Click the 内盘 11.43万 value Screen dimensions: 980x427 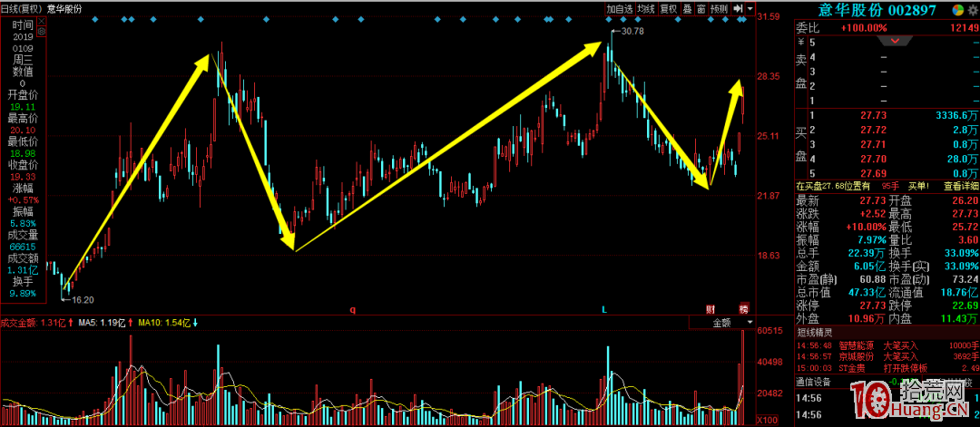pyautogui.click(x=959, y=319)
